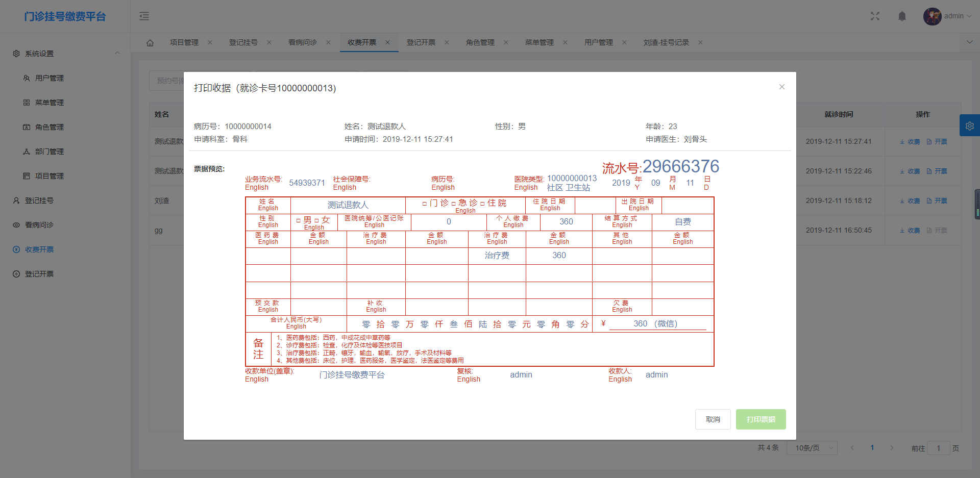Click 开票 in the 15:22:46 row
This screenshot has width=980, height=478.
tap(937, 171)
